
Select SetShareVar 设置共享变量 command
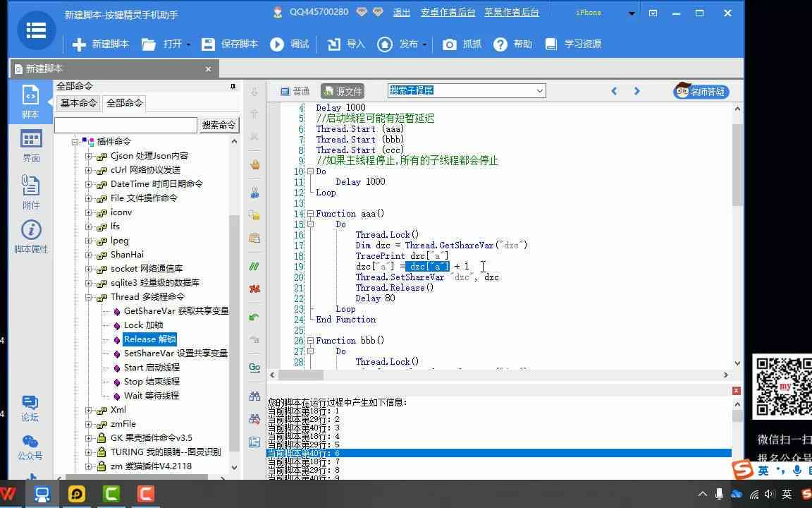(x=176, y=353)
